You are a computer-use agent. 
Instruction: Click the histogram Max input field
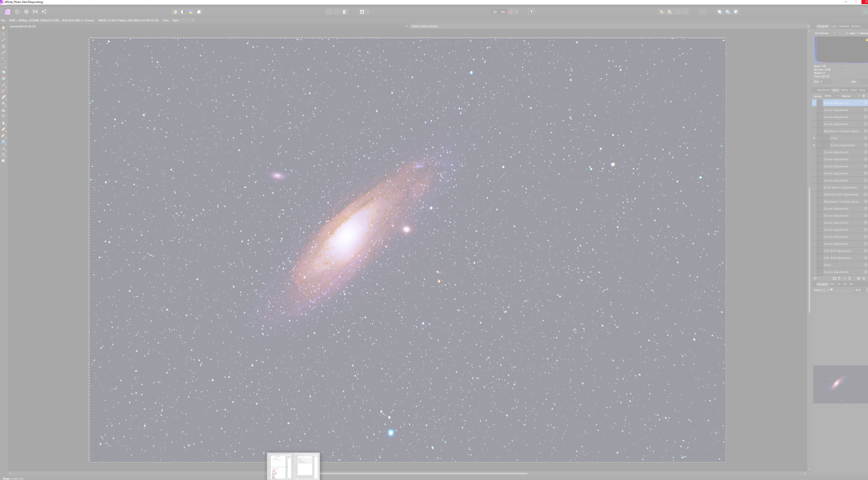[x=862, y=82]
